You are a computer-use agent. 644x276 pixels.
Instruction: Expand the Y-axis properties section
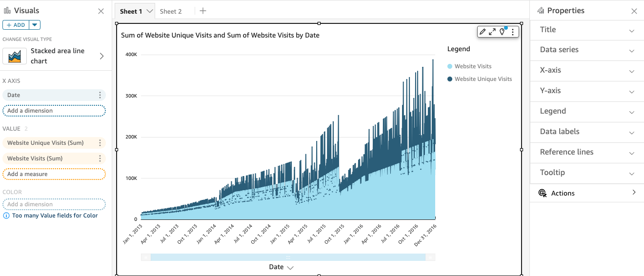click(587, 91)
